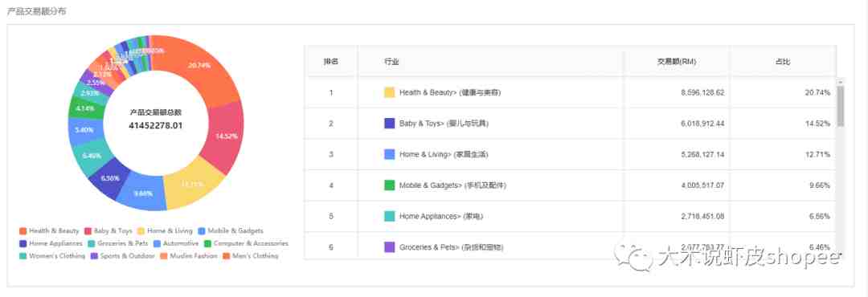868x297 pixels.
Task: Click the table vertical scrollbar thumb
Action: tap(841, 106)
